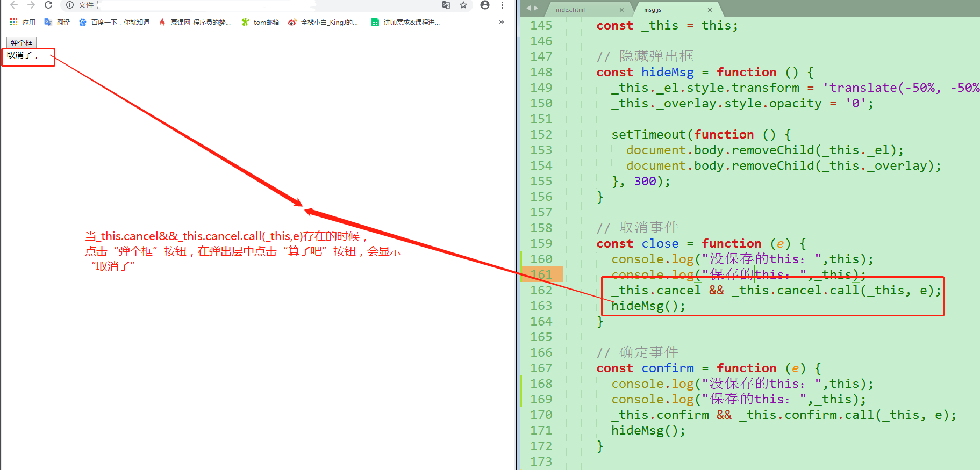Image resolution: width=980 pixels, height=470 pixels.
Task: Click 'hideMsg' in the const hideMsg declaration
Action: (x=667, y=72)
